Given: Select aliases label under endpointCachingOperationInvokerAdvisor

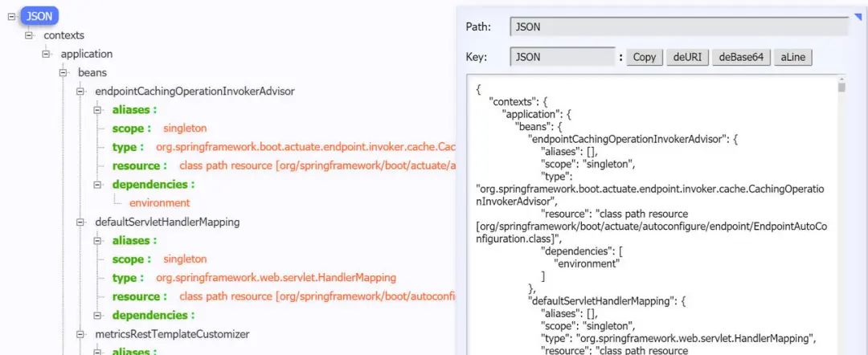Looking at the screenshot, I should click(134, 110).
